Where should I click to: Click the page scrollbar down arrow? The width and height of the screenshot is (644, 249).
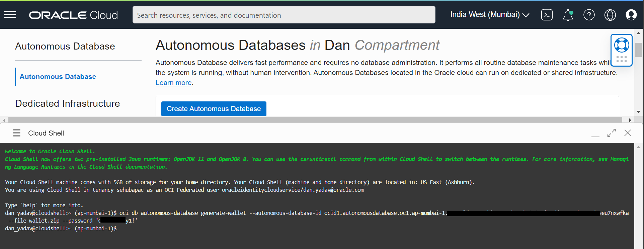[x=638, y=112]
